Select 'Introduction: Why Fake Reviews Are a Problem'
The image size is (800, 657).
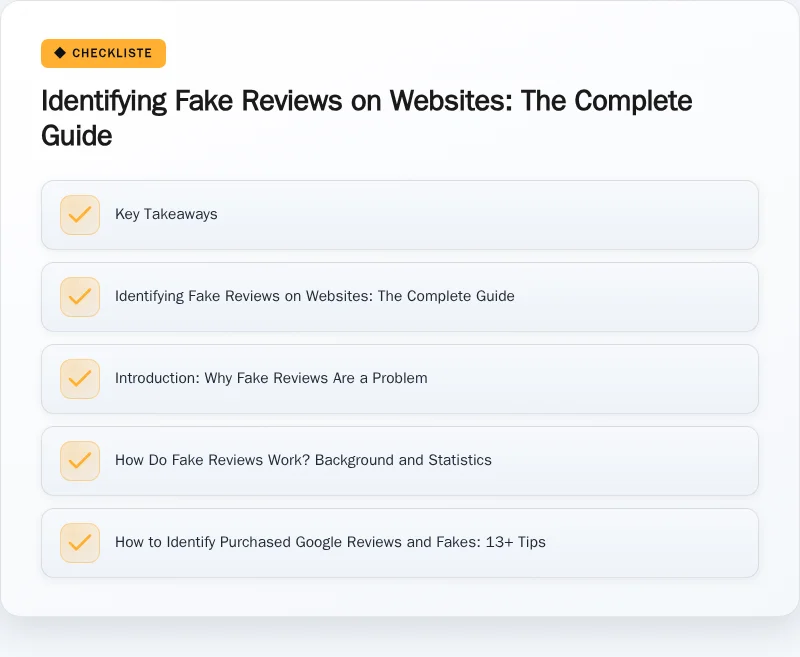271,378
